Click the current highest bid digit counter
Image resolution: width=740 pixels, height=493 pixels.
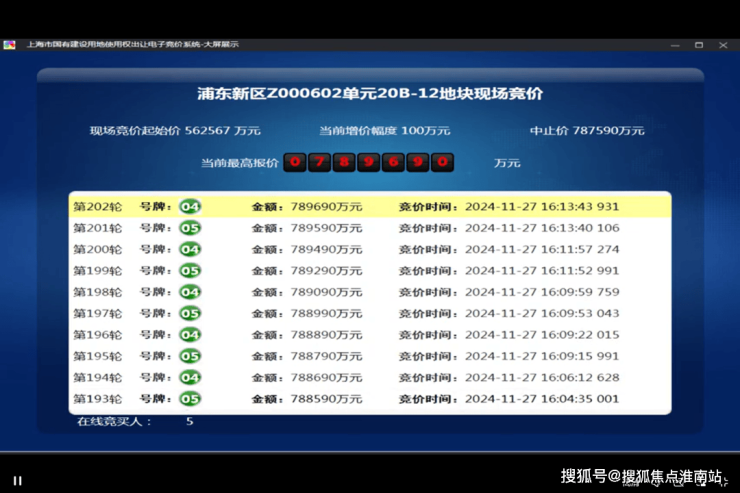[369, 163]
